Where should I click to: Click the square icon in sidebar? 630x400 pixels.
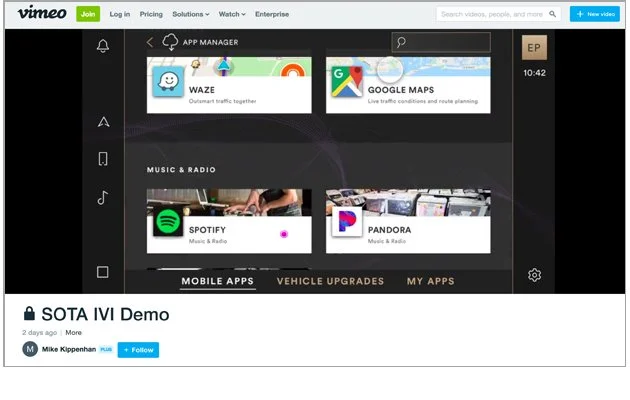point(103,272)
